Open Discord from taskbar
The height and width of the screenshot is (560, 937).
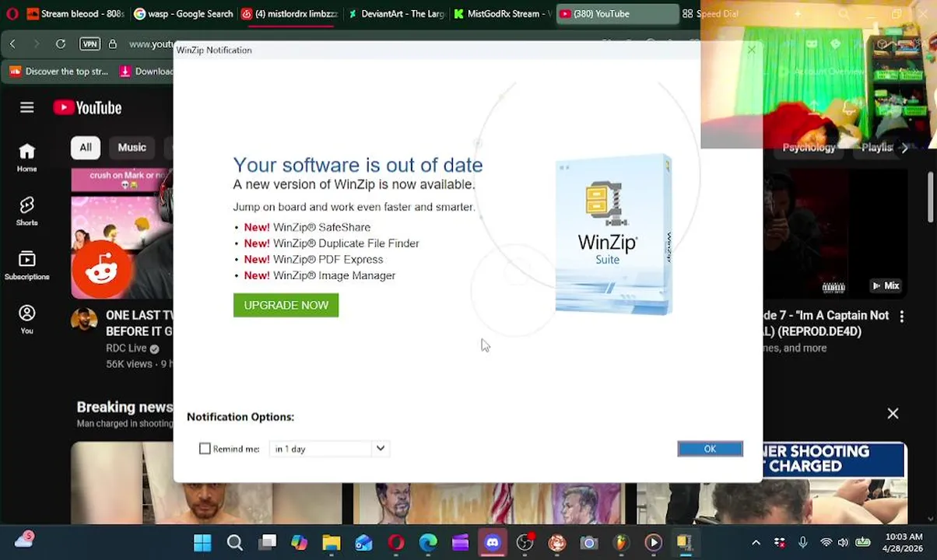coord(493,542)
